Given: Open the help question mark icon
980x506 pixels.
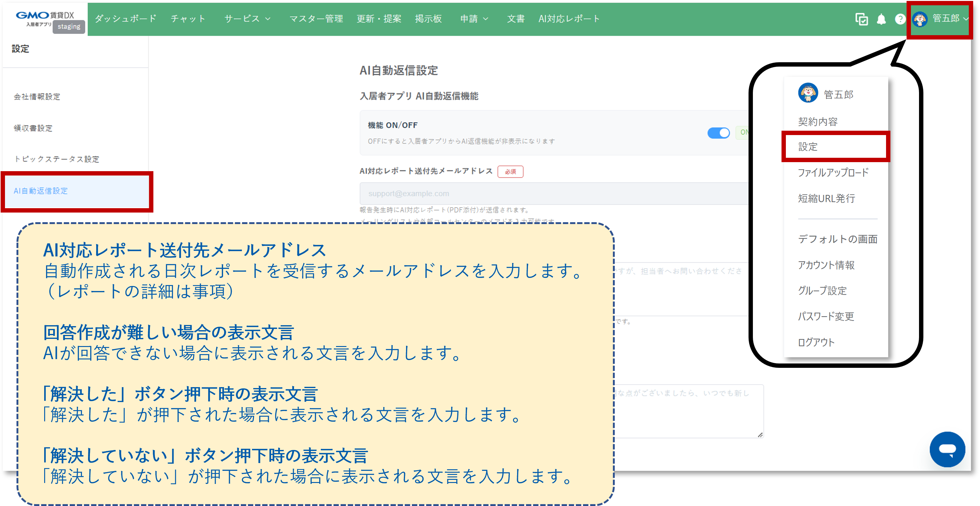Looking at the screenshot, I should coord(900,19).
